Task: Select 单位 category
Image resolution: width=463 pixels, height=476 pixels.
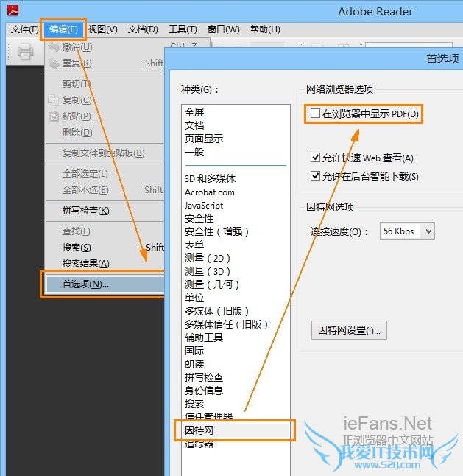Action: click(x=194, y=298)
